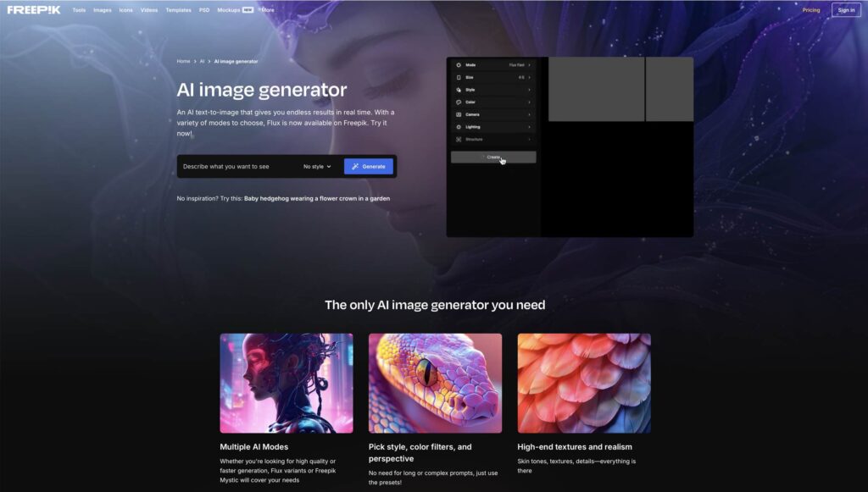The height and width of the screenshot is (492, 868).
Task: Click the Structure row icon in preview panel
Action: [x=459, y=140]
